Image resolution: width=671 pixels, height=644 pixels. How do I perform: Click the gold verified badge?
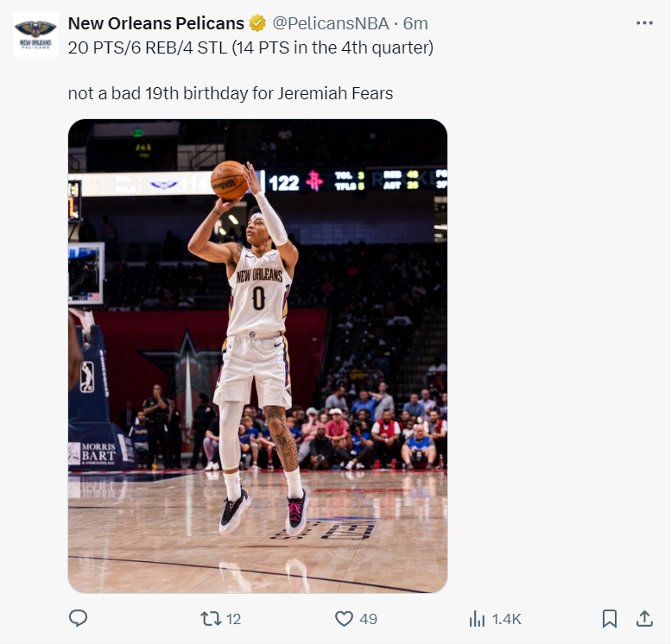[257, 23]
